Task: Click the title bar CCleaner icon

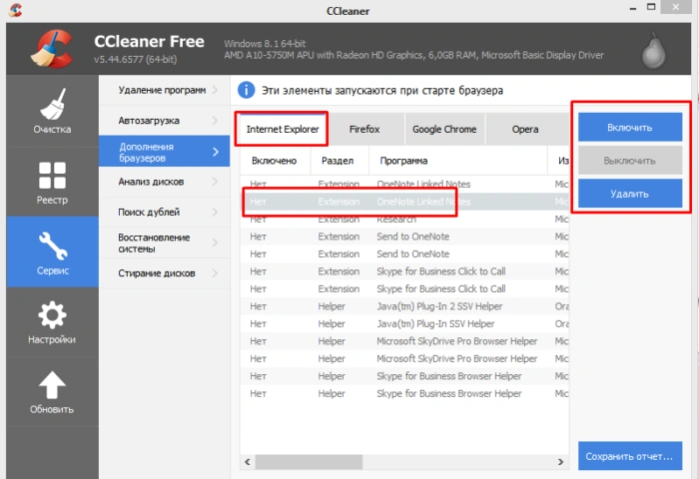Action: pos(15,10)
